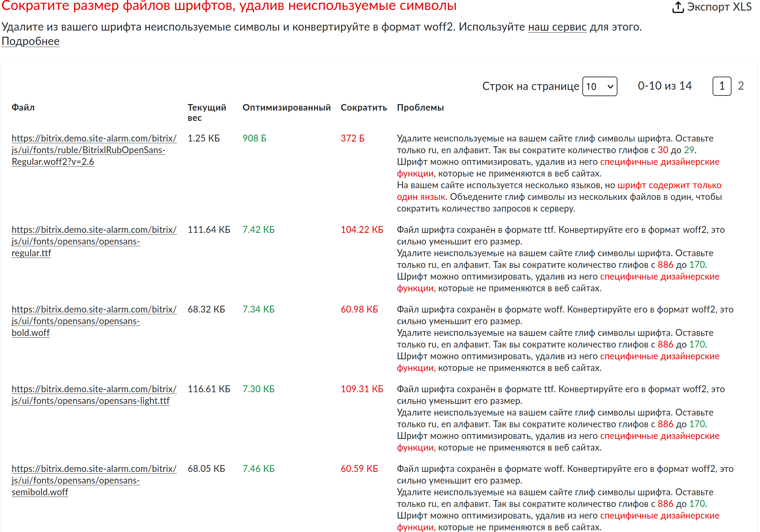This screenshot has width=760, height=532.
Task: Open opensans-bold.woff file link
Action: coord(76,321)
